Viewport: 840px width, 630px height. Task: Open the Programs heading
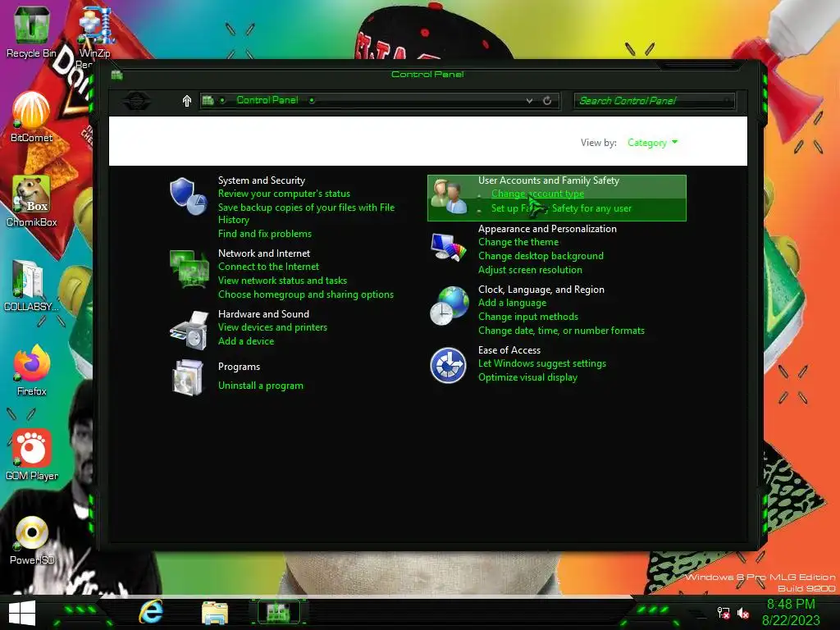[x=239, y=367]
